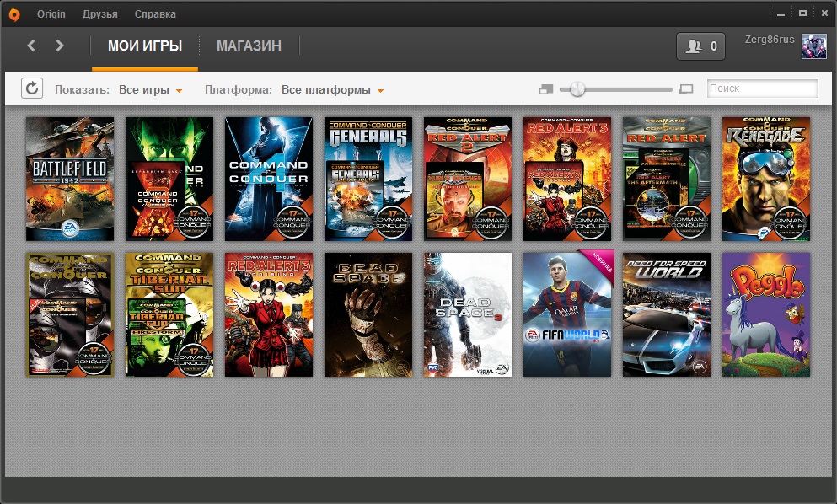The image size is (837, 504).
Task: Maximize the Origin window
Action: [802, 13]
